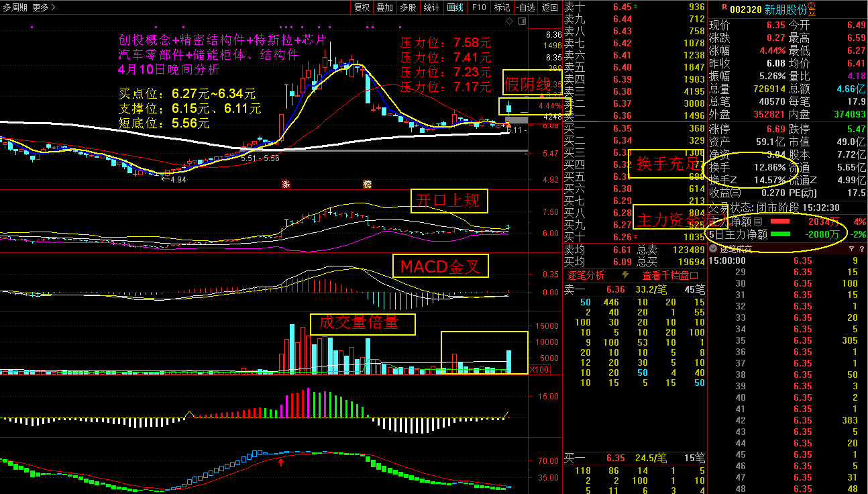Open the 叠加 overlay option

point(385,7)
